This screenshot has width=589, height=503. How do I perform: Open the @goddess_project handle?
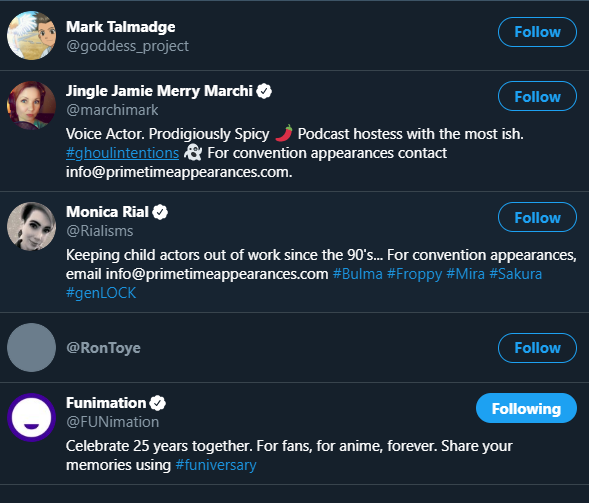pos(127,46)
